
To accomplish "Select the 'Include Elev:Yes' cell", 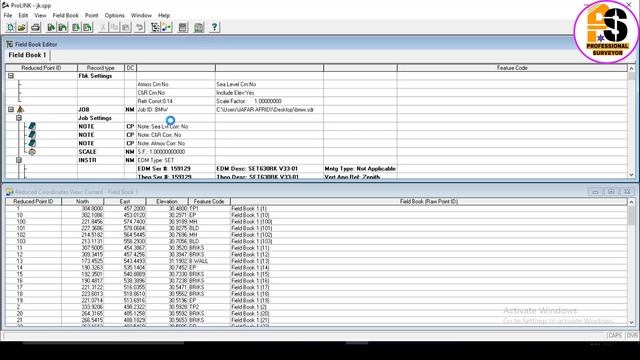I will [x=269, y=93].
